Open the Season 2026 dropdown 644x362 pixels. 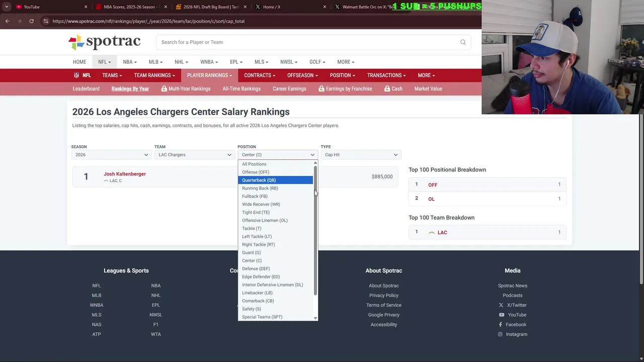click(111, 155)
